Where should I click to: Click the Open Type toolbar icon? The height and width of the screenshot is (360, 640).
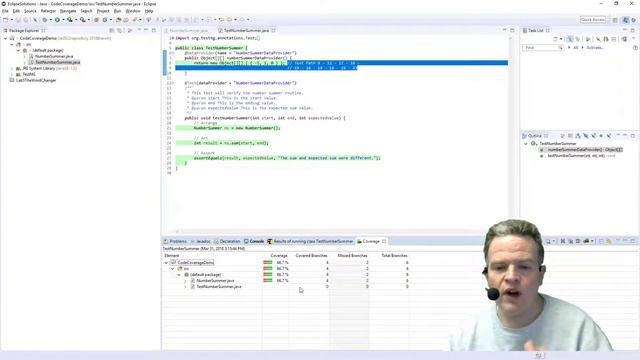[x=118, y=20]
